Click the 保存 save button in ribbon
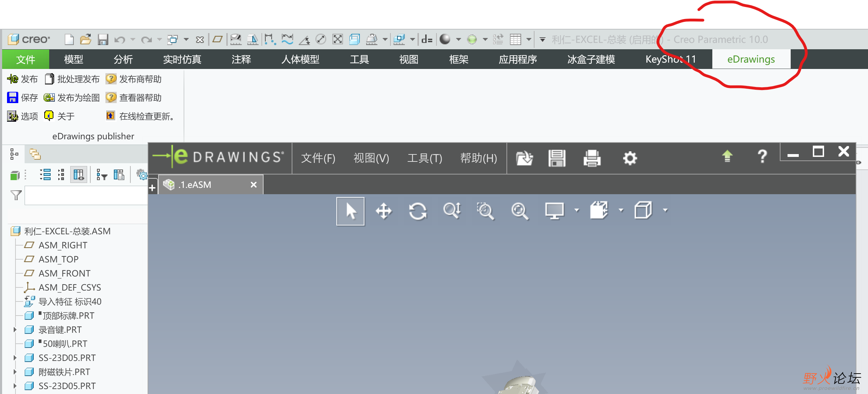 coord(22,97)
